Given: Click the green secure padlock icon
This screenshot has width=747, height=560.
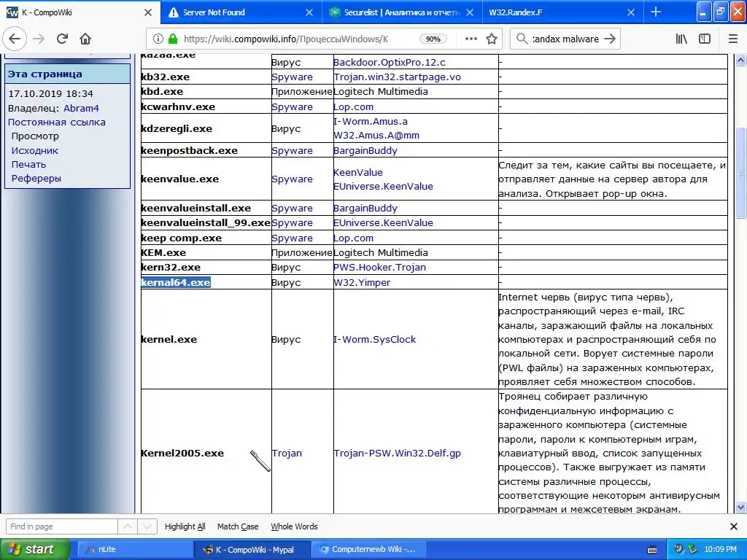Looking at the screenshot, I should pyautogui.click(x=173, y=39).
